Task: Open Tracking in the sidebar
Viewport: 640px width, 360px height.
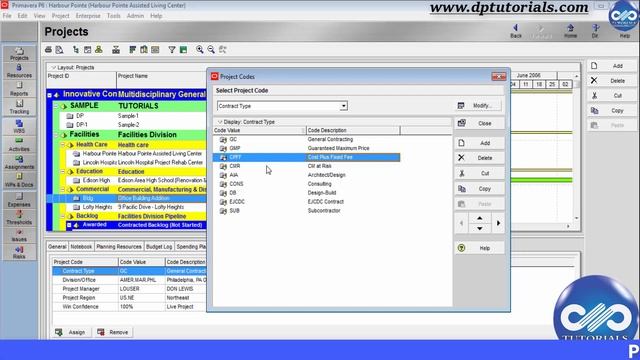Action: point(19,107)
